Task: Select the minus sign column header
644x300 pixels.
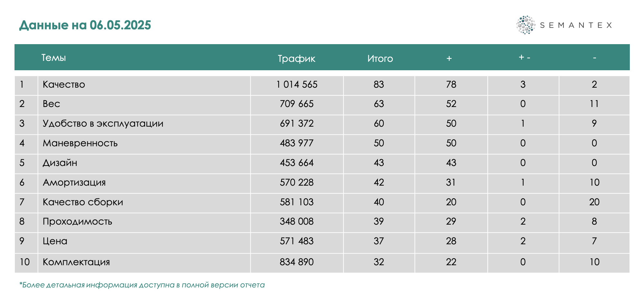Action: coord(594,58)
